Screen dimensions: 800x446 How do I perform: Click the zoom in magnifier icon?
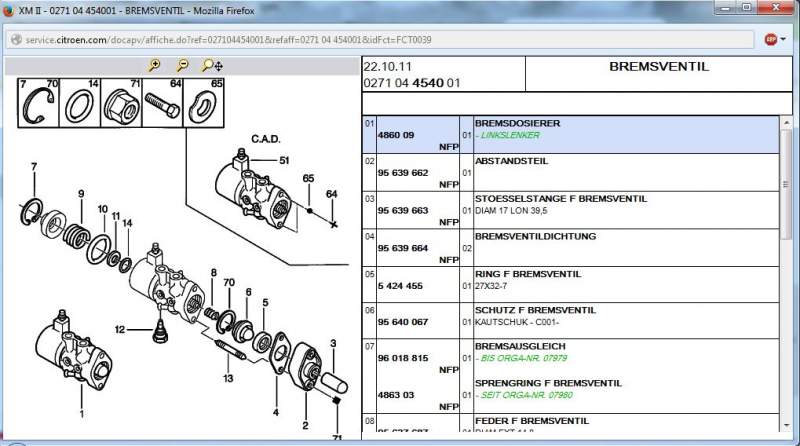(154, 65)
